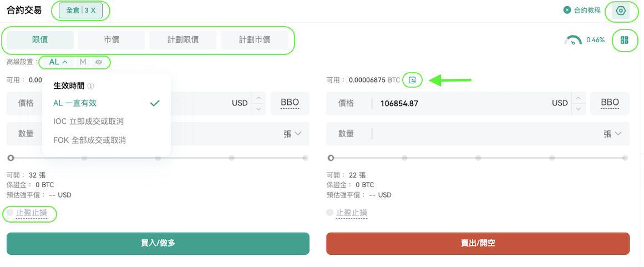Collapse the AL time-in-force dropdown
This screenshot has height=267, width=644.
click(x=58, y=62)
